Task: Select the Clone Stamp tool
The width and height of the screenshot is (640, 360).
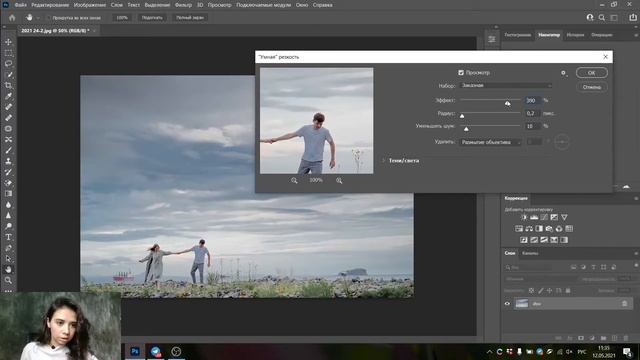Action: pos(8,161)
